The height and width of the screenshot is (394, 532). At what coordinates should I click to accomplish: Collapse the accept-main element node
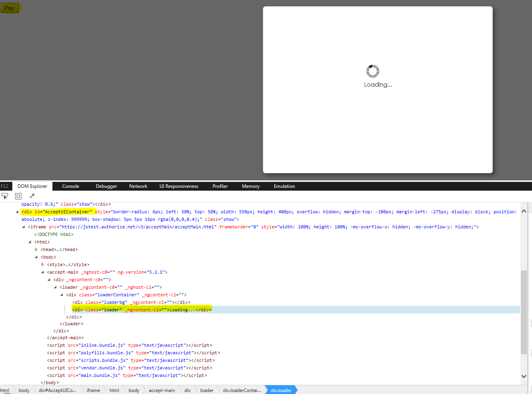pos(43,272)
